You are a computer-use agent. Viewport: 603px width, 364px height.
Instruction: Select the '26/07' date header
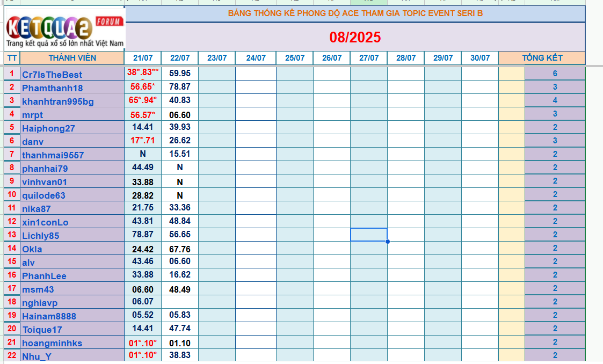coord(331,58)
